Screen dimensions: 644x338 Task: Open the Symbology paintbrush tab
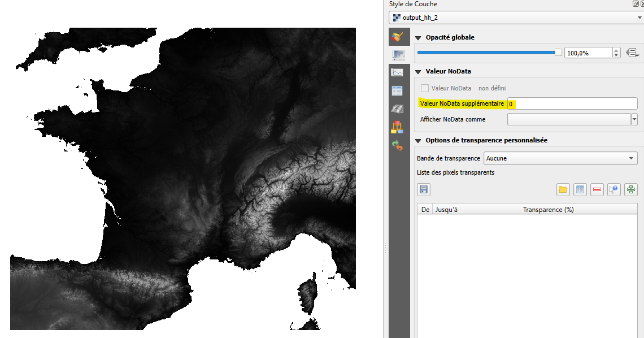(398, 38)
